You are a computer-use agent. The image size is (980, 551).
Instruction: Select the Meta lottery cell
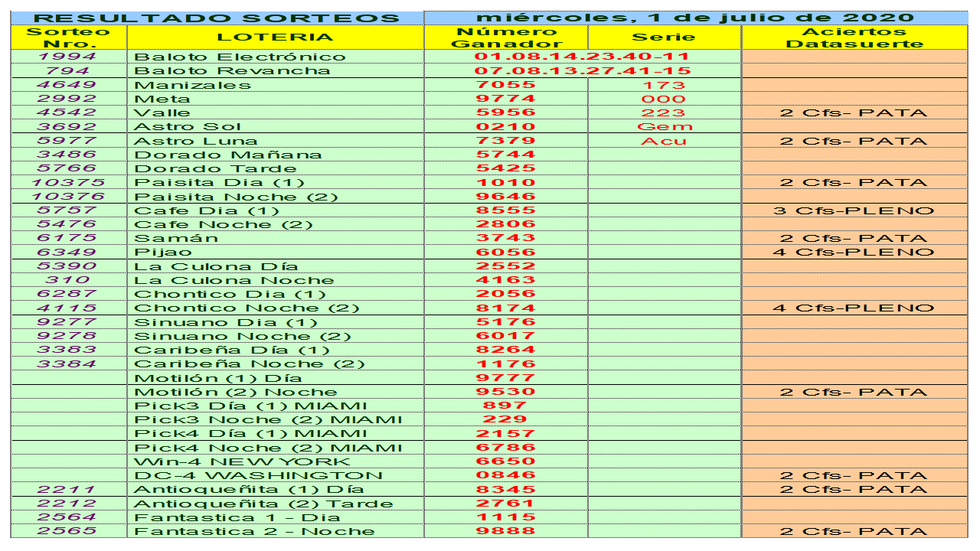(x=276, y=99)
